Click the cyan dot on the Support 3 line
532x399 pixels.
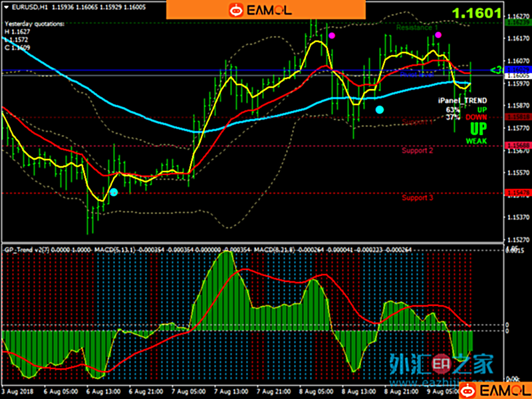(114, 192)
